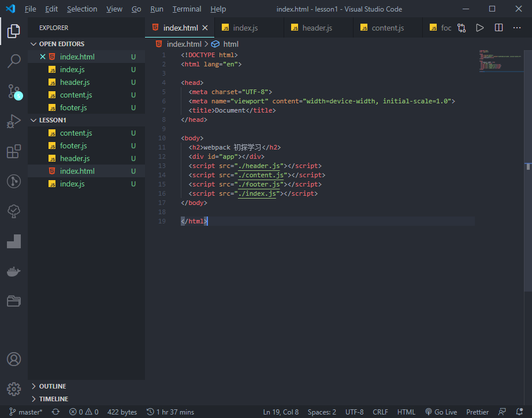This screenshot has width=532, height=418.
Task: Click ./index.js link on line 16
Action: [257, 193]
